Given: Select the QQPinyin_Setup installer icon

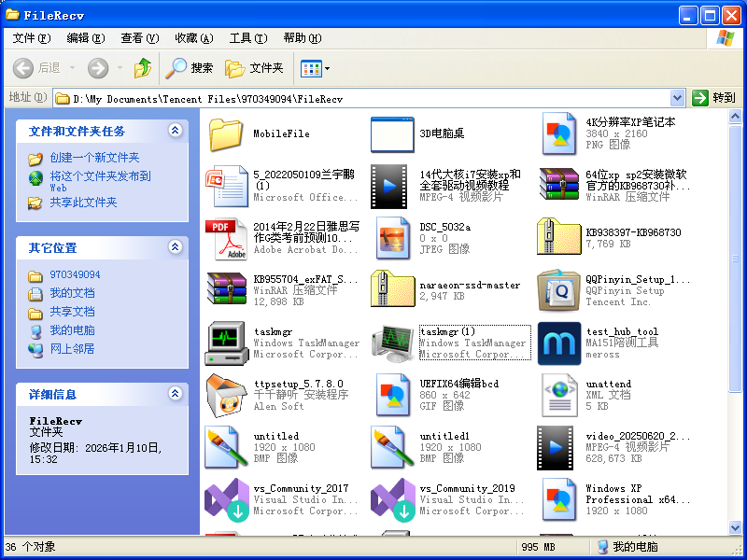Looking at the screenshot, I should point(558,290).
